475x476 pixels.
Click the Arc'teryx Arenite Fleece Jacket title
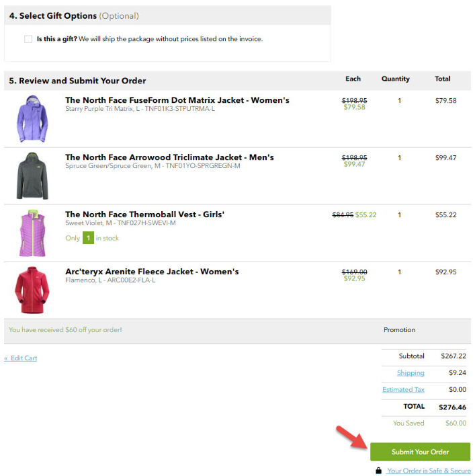click(152, 272)
